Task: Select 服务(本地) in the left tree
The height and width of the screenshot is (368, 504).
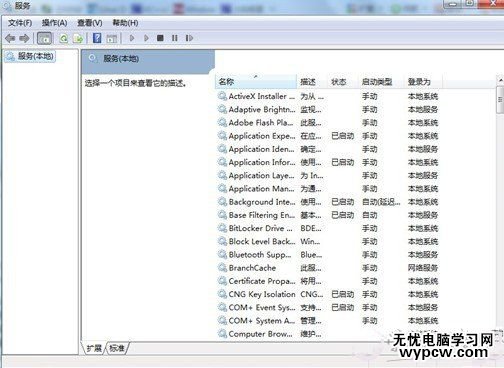Action: pyautogui.click(x=30, y=56)
